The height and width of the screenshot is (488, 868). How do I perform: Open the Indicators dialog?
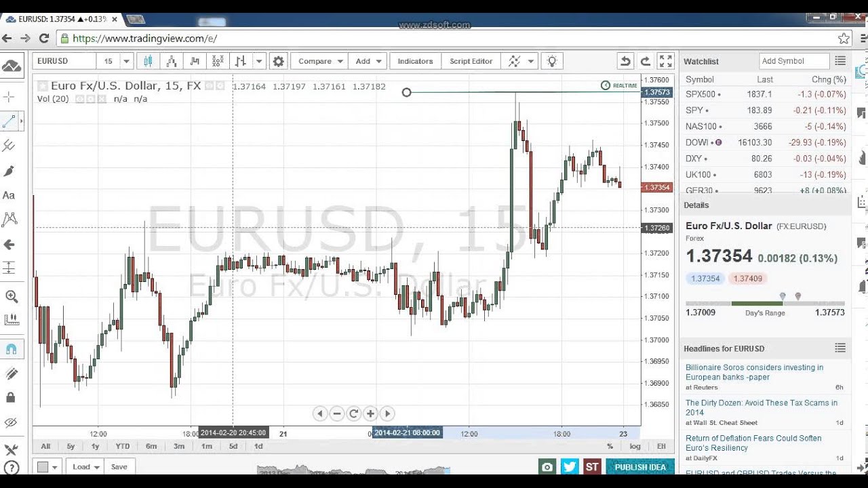tap(415, 61)
